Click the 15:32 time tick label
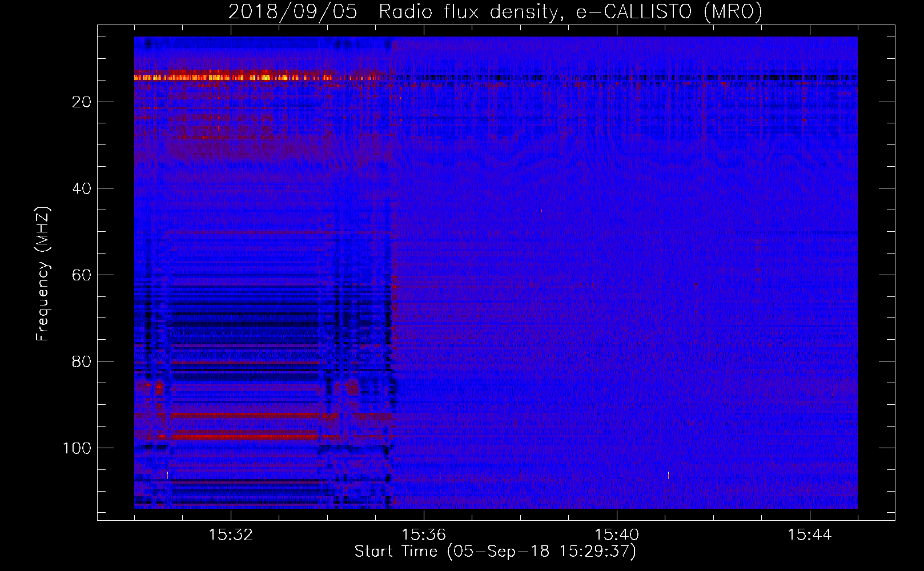The height and width of the screenshot is (571, 924). tap(231, 535)
